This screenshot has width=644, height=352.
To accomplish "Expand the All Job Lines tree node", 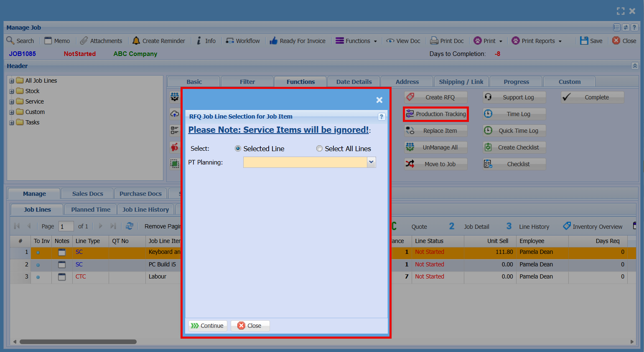I will coord(12,81).
